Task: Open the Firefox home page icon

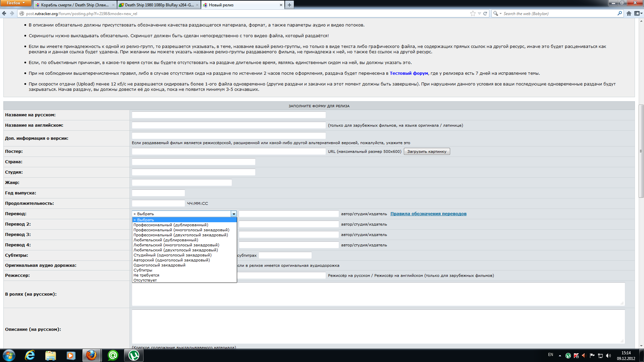Action: click(x=629, y=13)
